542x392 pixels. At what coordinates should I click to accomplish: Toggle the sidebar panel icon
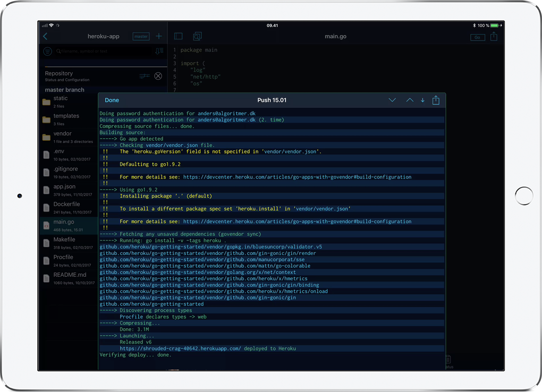[x=179, y=37]
